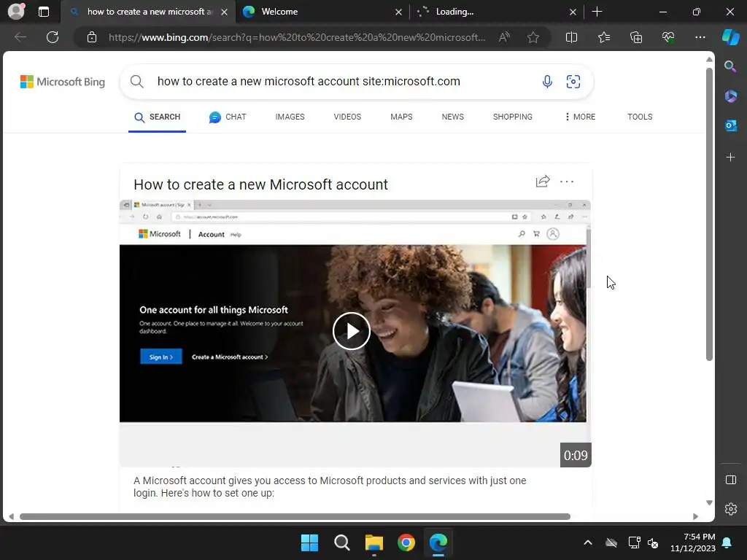747x560 pixels.
Task: Open Microsoft 365 sidebar icon
Action: point(730,96)
